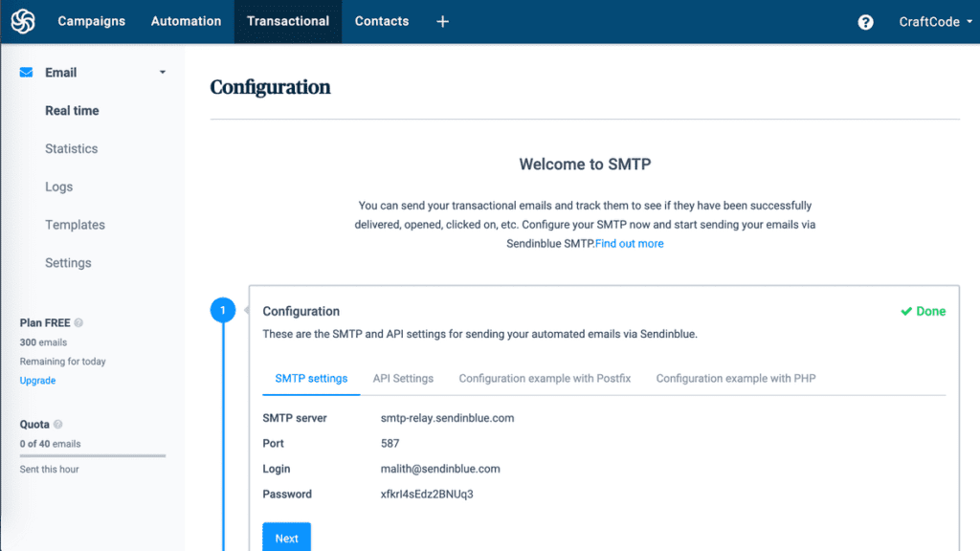Click the Plan FREE info icon

tap(78, 323)
